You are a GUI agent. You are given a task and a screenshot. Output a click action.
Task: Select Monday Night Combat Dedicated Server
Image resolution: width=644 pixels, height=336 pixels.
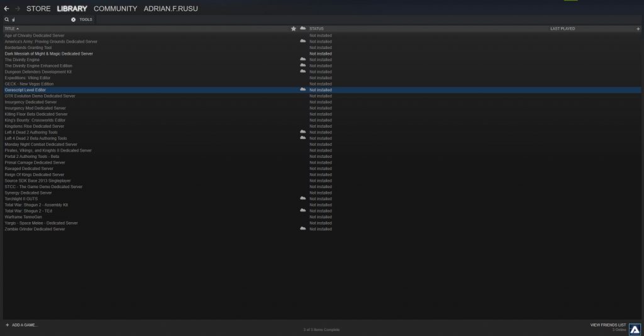click(41, 145)
